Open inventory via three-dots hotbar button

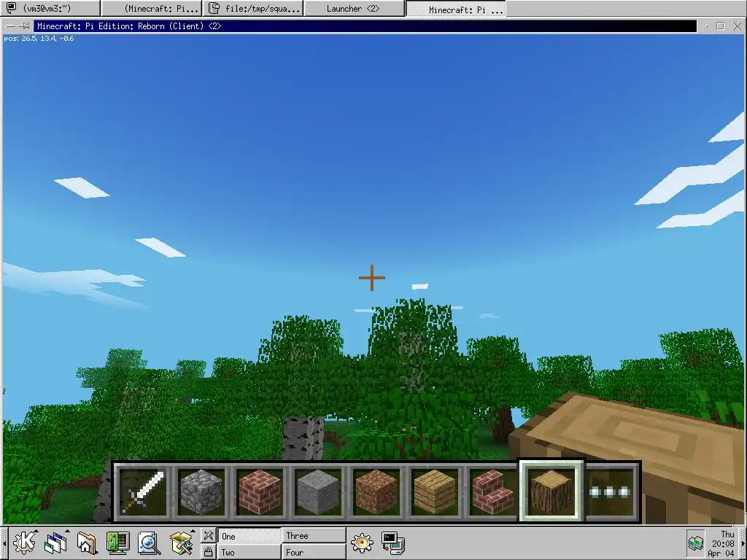point(611,492)
